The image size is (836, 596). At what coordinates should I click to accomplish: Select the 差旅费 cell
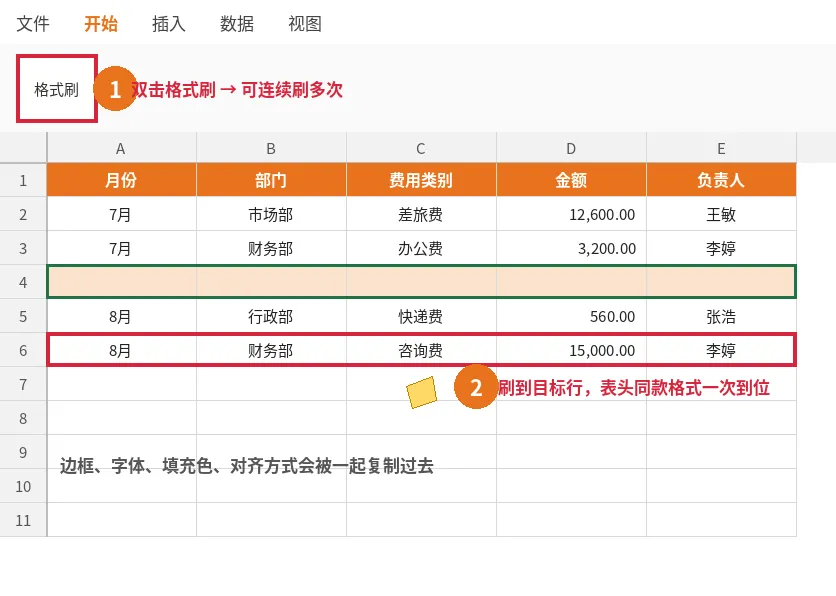421,214
